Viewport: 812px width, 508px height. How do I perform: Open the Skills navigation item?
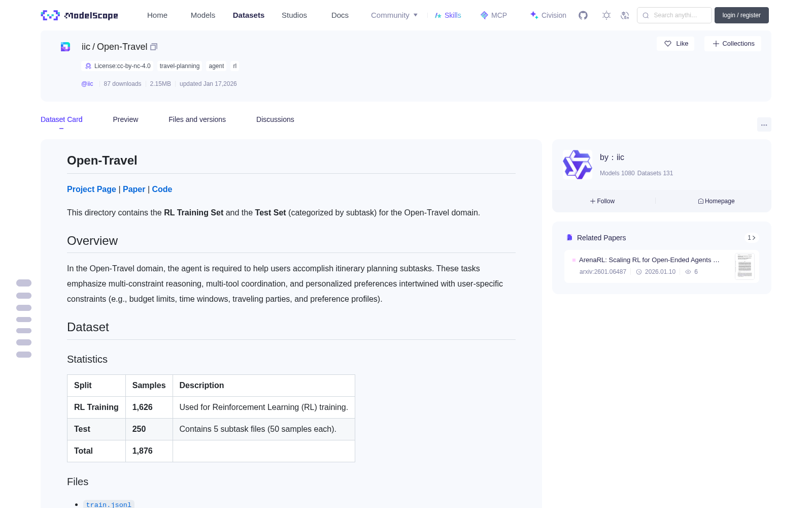click(448, 15)
